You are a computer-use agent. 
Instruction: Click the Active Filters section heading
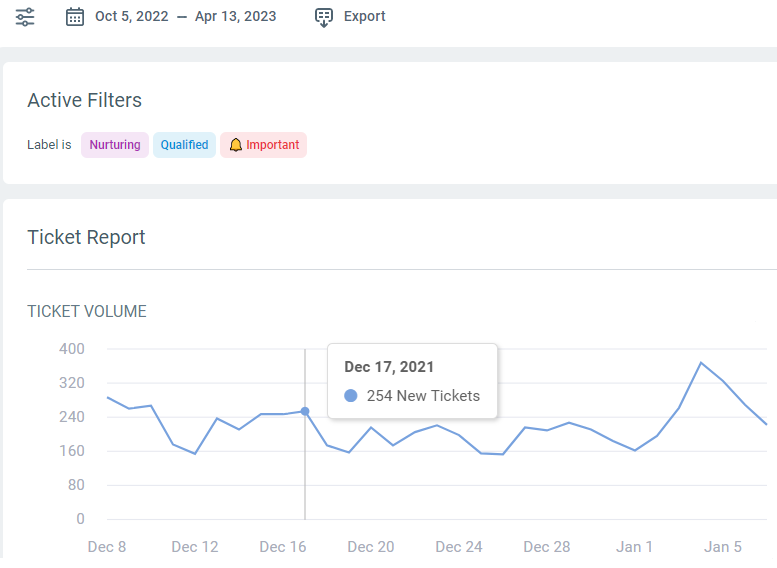click(x=84, y=100)
